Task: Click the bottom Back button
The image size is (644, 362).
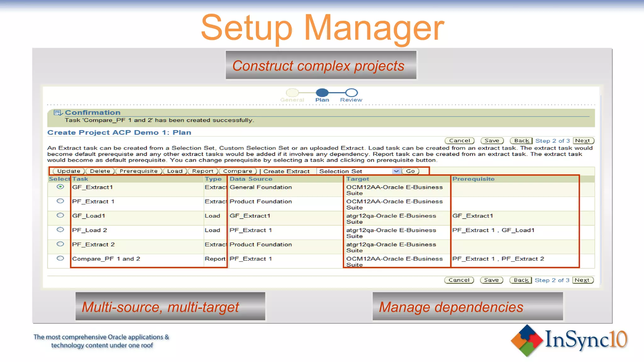Action: pyautogui.click(x=521, y=280)
